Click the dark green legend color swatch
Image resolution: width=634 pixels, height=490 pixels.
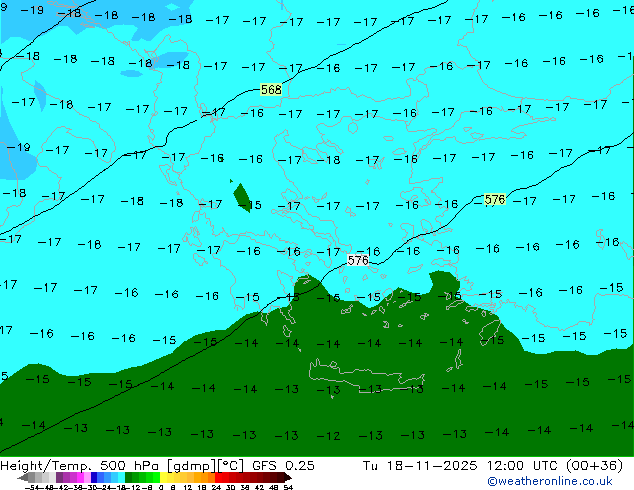[129, 477]
